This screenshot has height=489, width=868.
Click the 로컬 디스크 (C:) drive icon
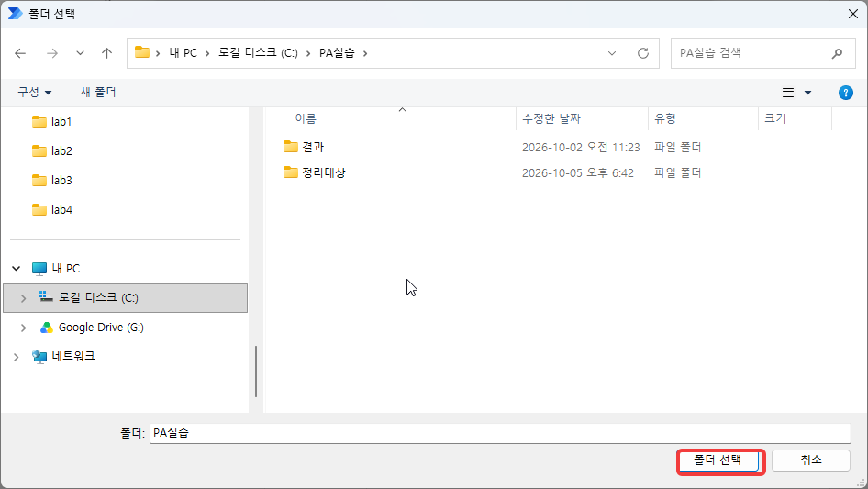(x=46, y=297)
